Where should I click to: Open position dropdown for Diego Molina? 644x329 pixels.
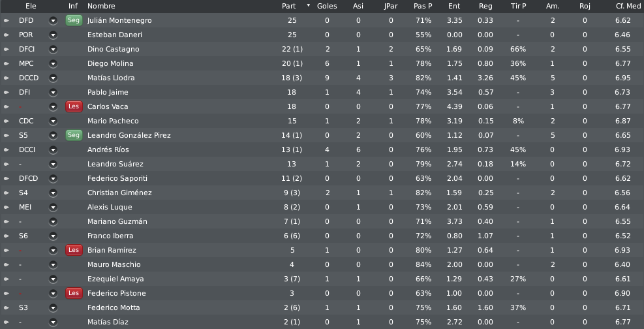tap(53, 64)
